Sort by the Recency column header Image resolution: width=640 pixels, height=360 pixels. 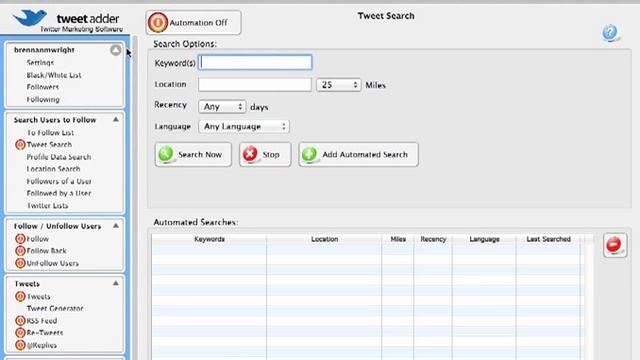(x=433, y=239)
